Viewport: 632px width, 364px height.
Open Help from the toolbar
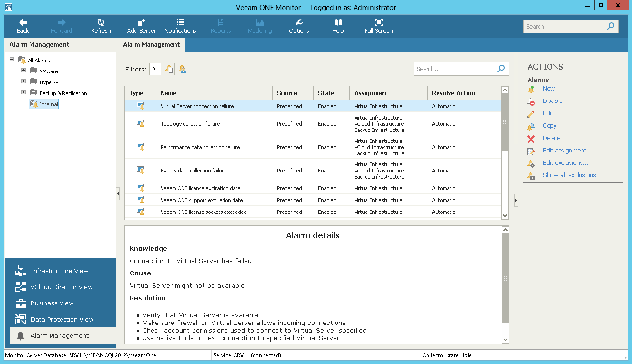pos(338,26)
